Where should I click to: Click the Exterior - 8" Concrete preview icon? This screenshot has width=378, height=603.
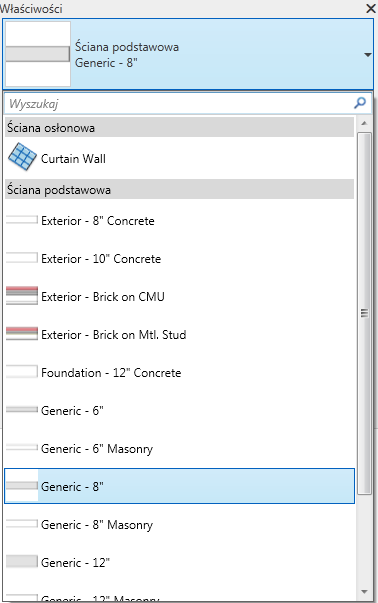(x=22, y=220)
